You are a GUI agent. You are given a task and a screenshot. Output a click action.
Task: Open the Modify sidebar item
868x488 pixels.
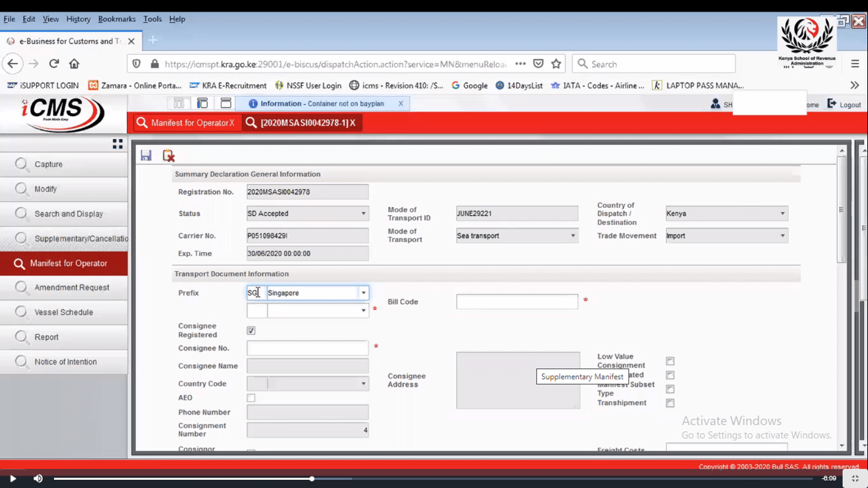(x=64, y=189)
